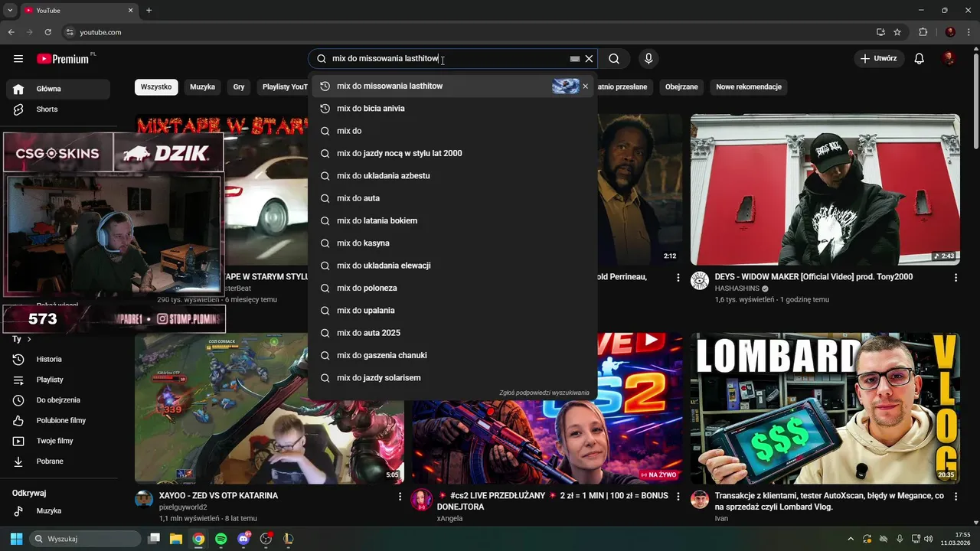The height and width of the screenshot is (551, 980).
Task: Click the address bar youtube.com
Action: pyautogui.click(x=100, y=32)
